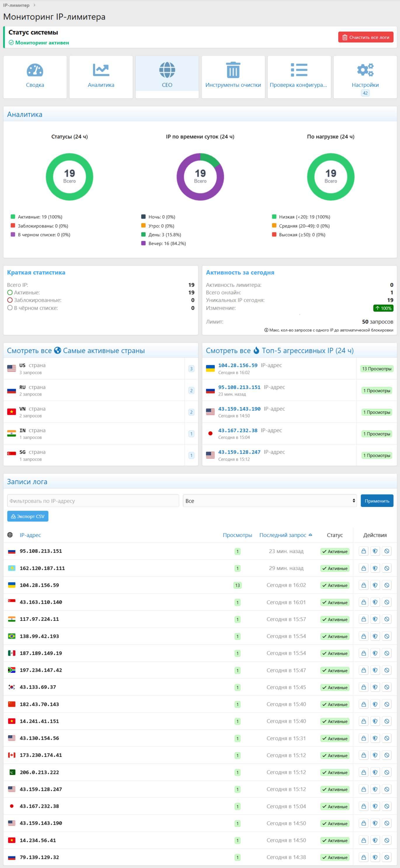Toggle День legend in time-of-day chart
400x868 pixels.
[x=161, y=234]
